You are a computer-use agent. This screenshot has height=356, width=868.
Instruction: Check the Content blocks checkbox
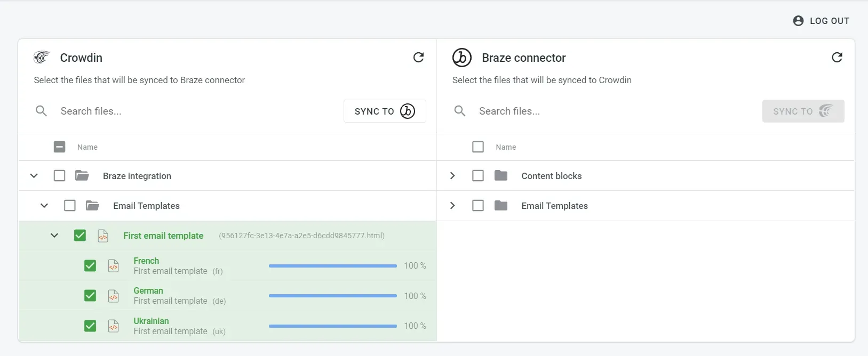click(478, 175)
